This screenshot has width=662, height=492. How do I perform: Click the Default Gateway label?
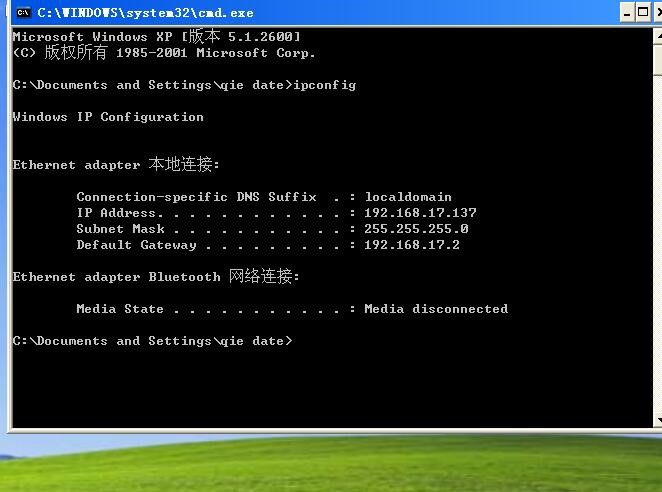(136, 245)
